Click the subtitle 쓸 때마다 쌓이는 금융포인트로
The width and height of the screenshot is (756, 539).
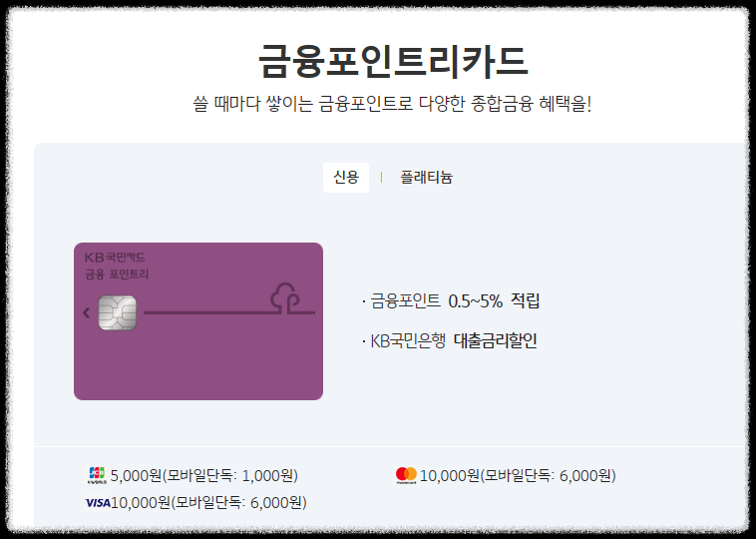coord(303,104)
